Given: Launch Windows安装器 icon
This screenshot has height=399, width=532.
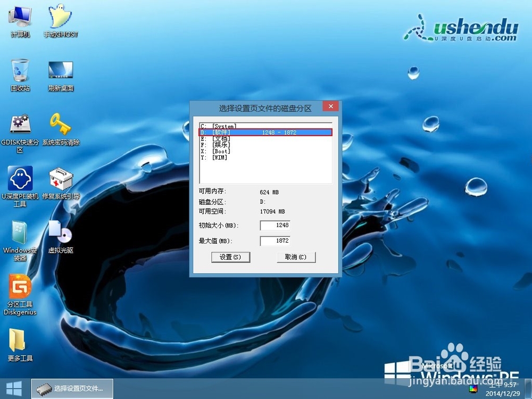Looking at the screenshot, I should click(x=20, y=241).
